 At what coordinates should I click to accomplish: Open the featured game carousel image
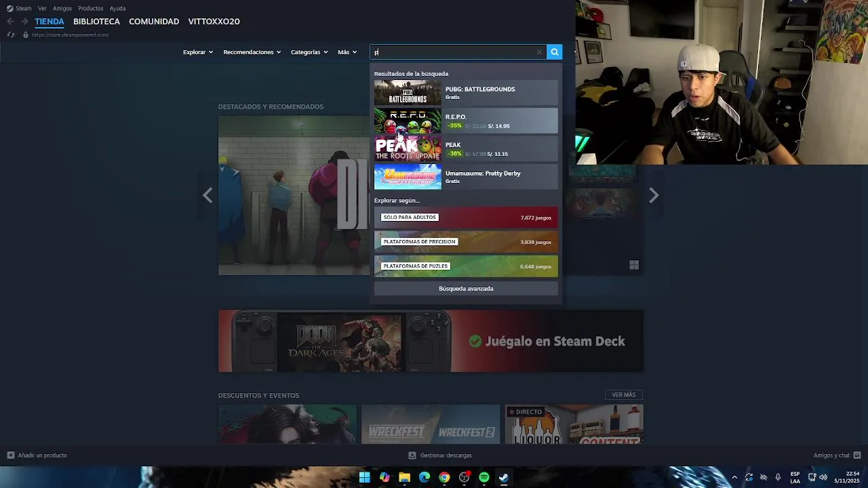294,195
